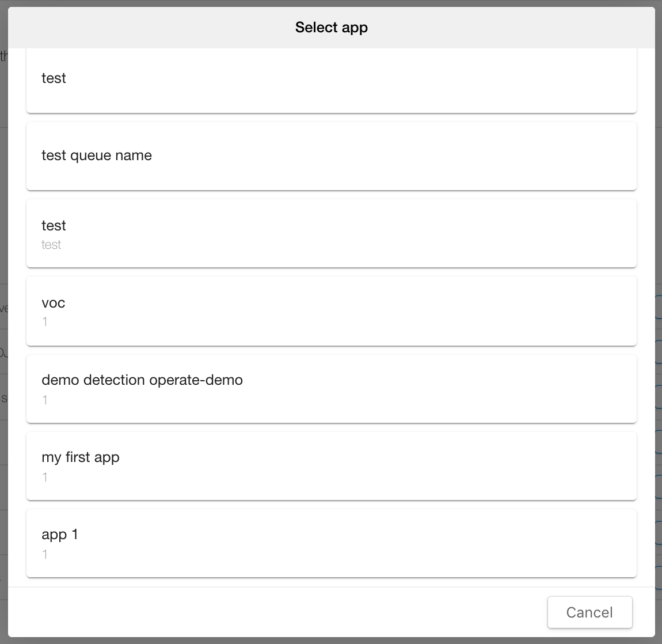Click the "1" under demo detection operate-demo
Viewport: 662px width, 644px height.
click(45, 400)
